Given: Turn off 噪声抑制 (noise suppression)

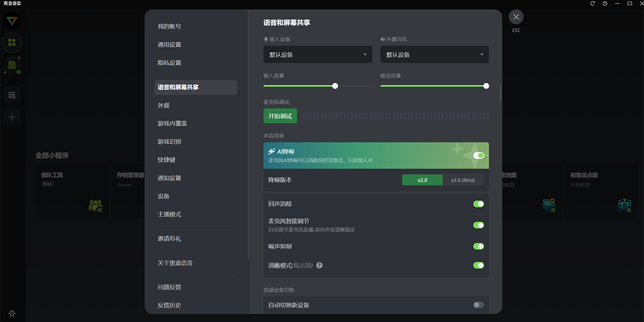Looking at the screenshot, I should 478,246.
